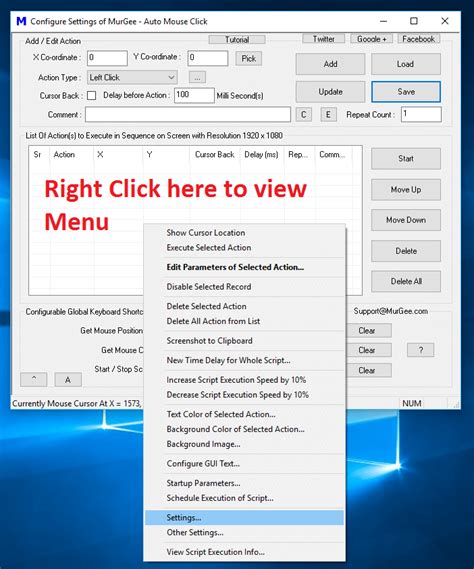The image size is (474, 569).
Task: Choose Other Settings menu item
Action: point(244,533)
